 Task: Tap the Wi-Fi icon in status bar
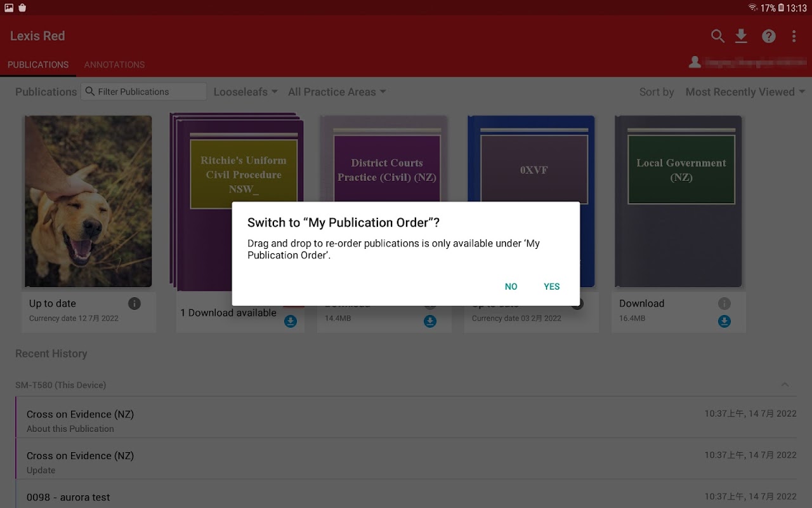tap(752, 8)
